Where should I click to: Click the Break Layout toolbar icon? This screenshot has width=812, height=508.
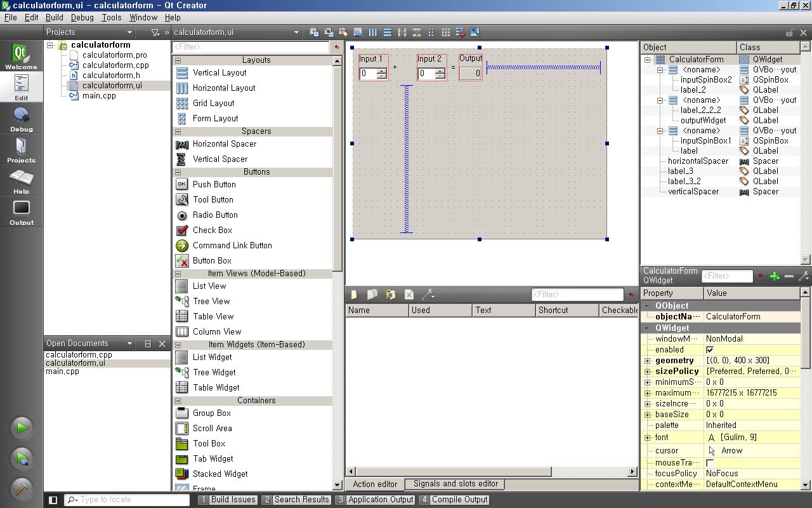point(460,32)
